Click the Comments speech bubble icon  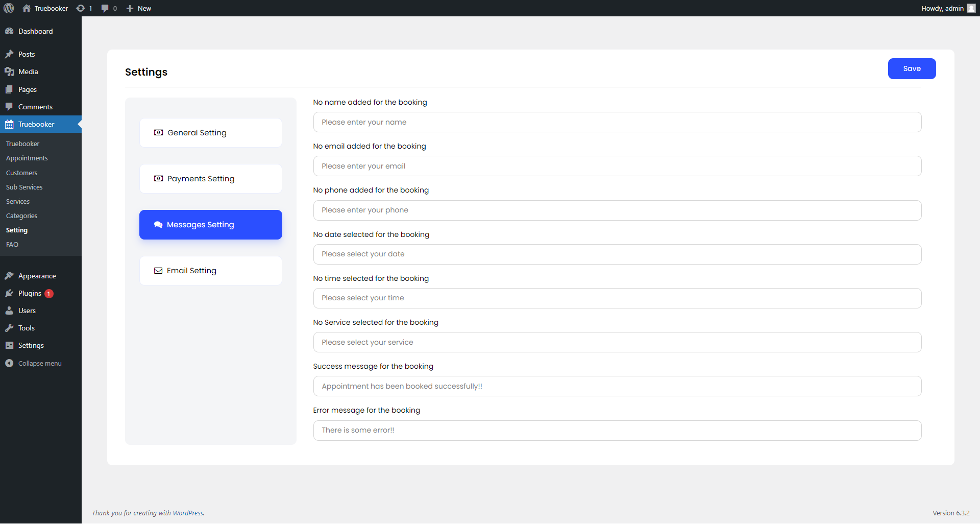[10, 106]
